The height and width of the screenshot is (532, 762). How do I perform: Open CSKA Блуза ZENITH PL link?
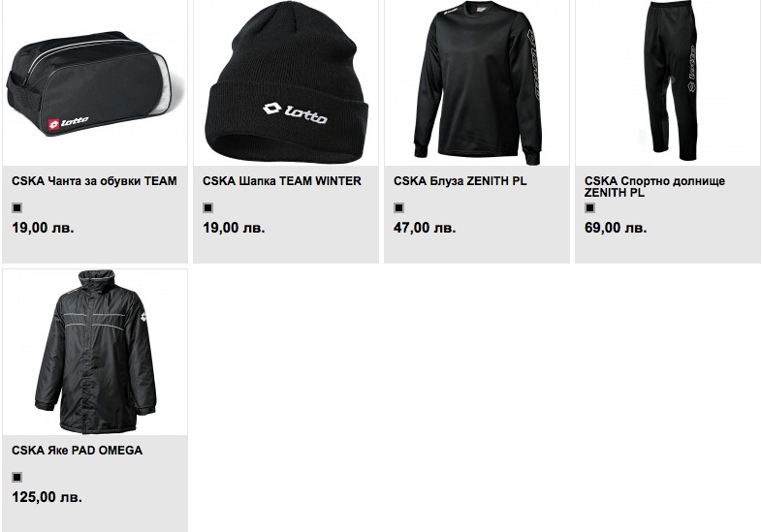point(460,181)
